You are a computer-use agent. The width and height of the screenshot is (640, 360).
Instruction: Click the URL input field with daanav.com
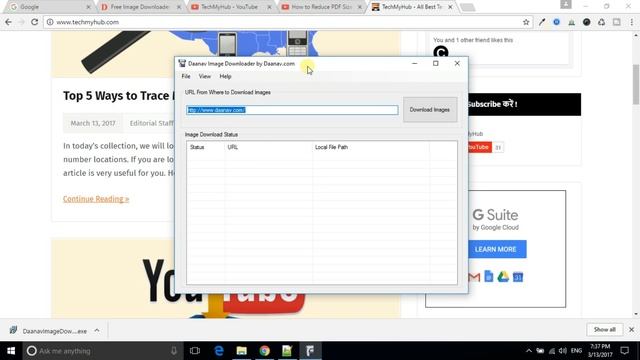(292, 110)
